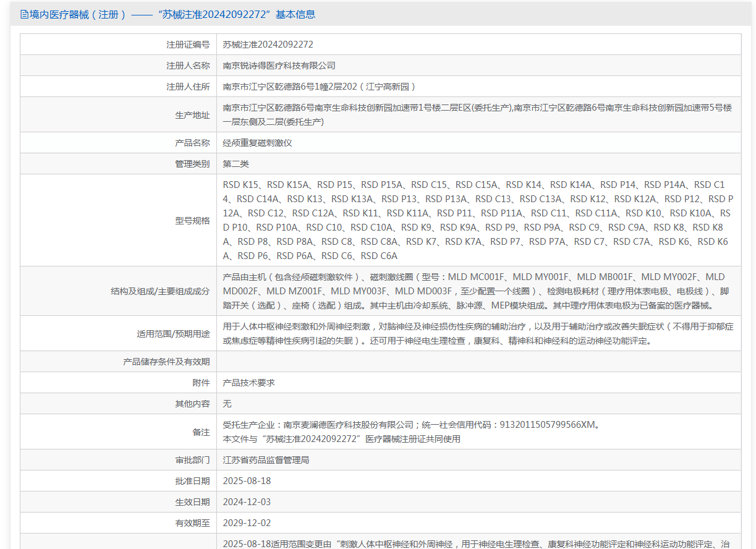Click the 备注 remarks text
The height and width of the screenshot is (549, 756).
click(x=411, y=432)
